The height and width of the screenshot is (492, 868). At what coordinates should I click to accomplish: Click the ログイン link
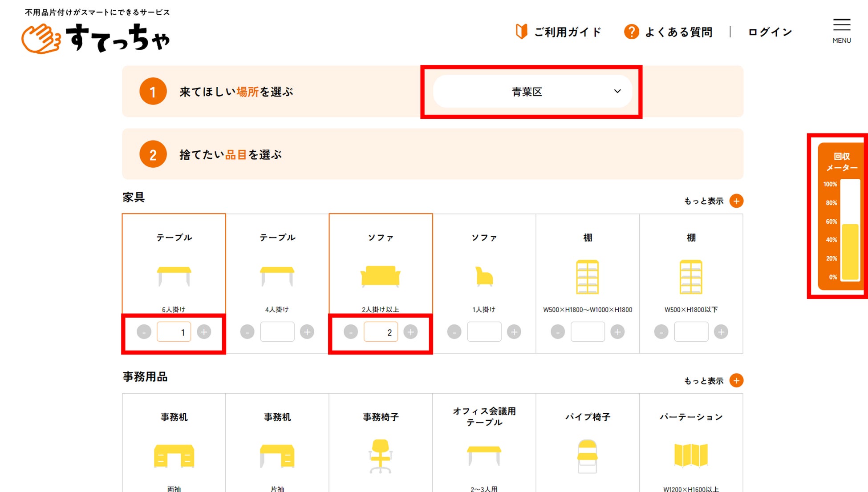[770, 32]
